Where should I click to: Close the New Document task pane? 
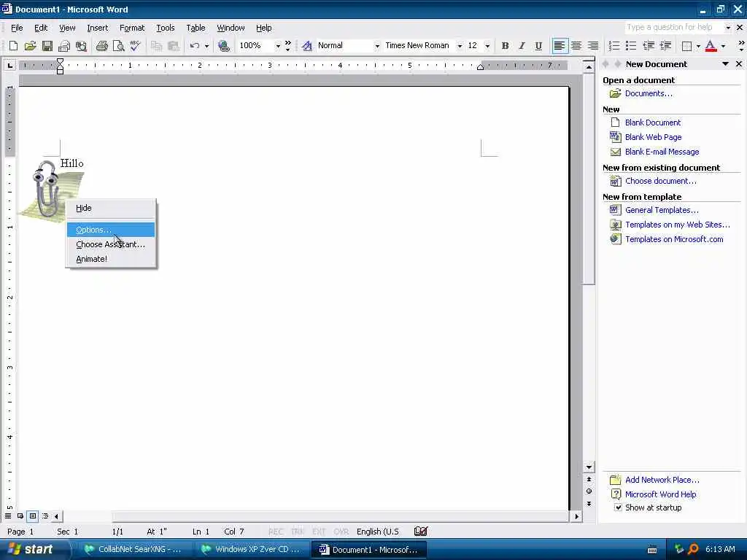pyautogui.click(x=739, y=64)
